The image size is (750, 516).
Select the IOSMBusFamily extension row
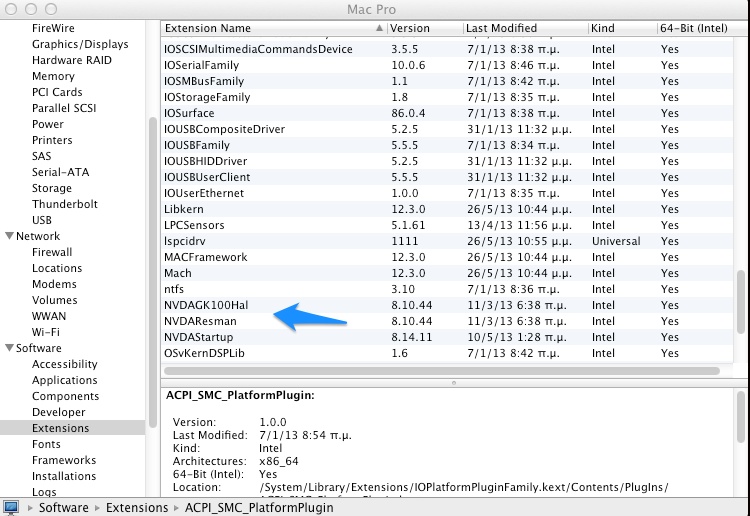point(447,81)
